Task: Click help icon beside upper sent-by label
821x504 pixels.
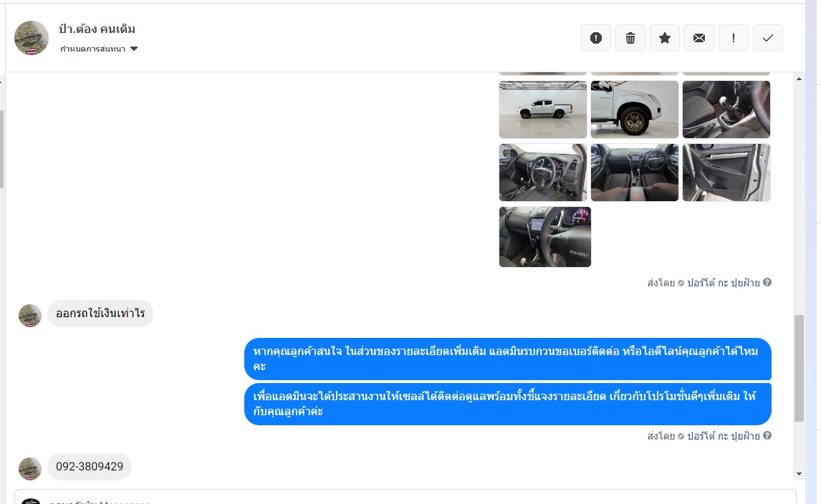Action: [x=767, y=282]
